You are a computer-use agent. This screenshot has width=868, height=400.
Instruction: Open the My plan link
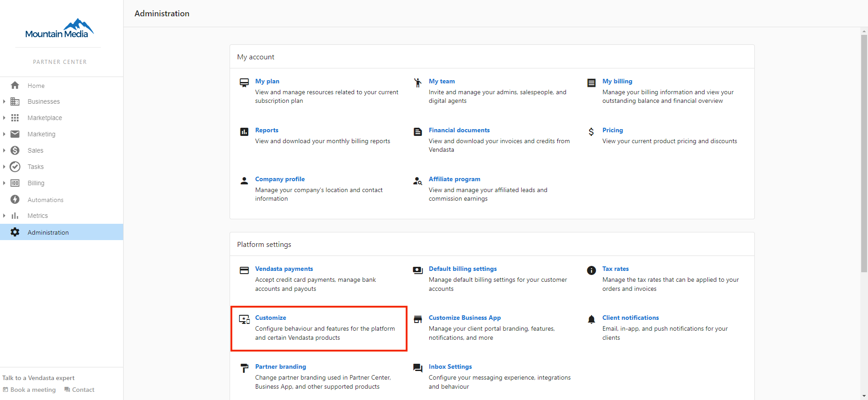coord(267,81)
